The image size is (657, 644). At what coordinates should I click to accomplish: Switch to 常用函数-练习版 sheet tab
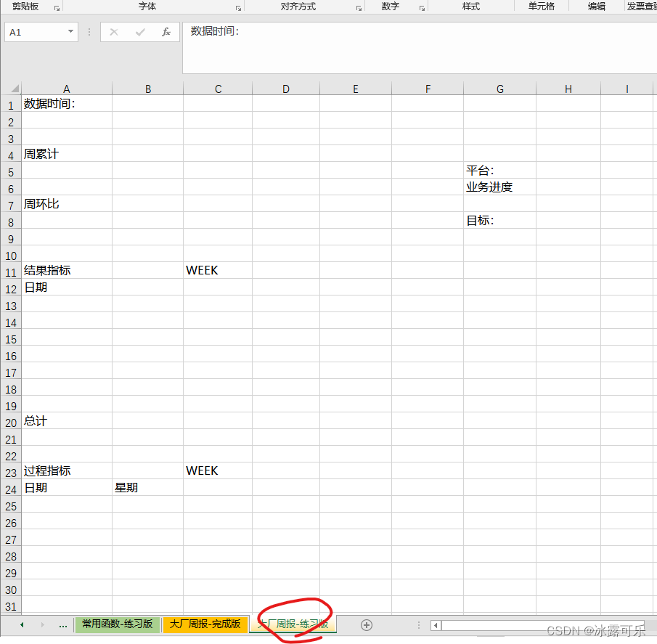tap(118, 624)
